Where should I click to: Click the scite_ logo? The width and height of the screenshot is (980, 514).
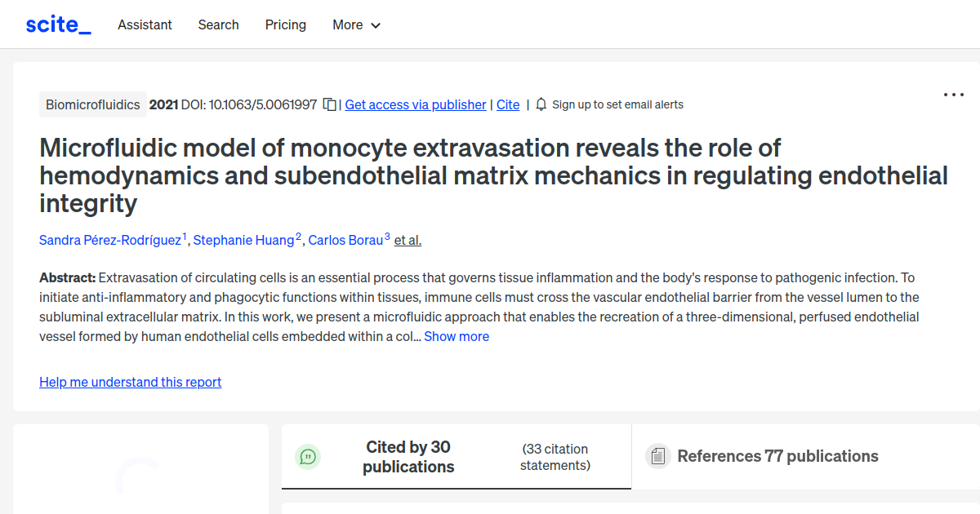tap(58, 24)
